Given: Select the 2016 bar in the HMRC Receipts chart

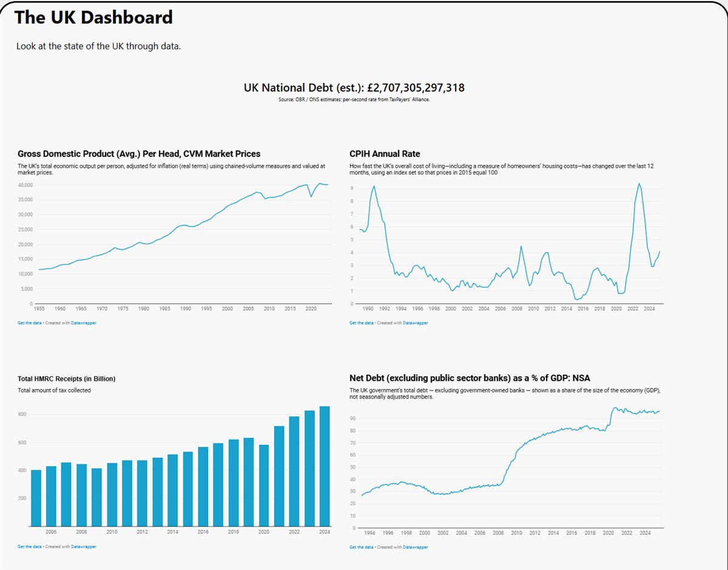Looking at the screenshot, I should [203, 486].
